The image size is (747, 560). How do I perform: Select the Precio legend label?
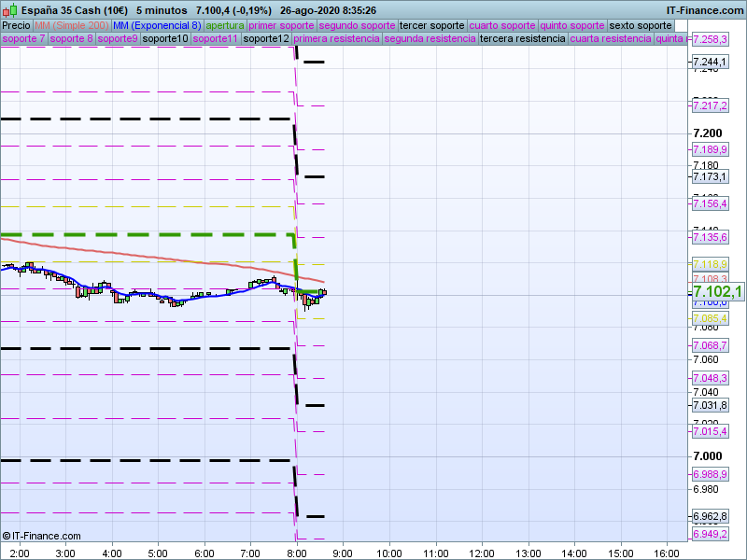click(16, 25)
